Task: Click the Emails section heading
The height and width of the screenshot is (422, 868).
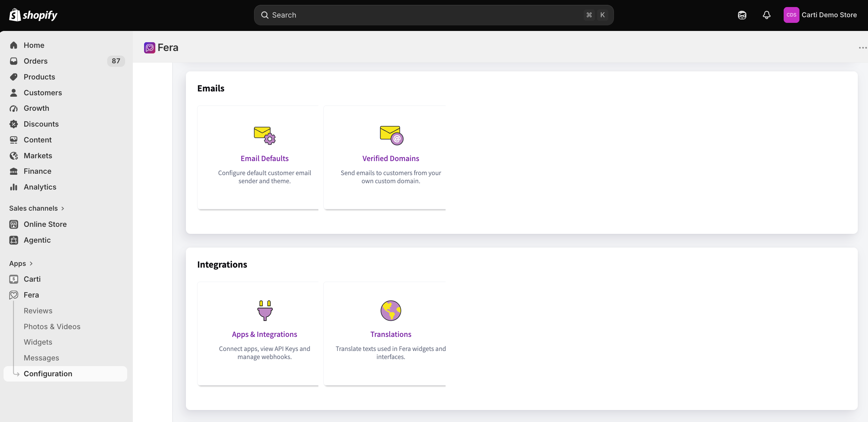Action: tap(211, 89)
